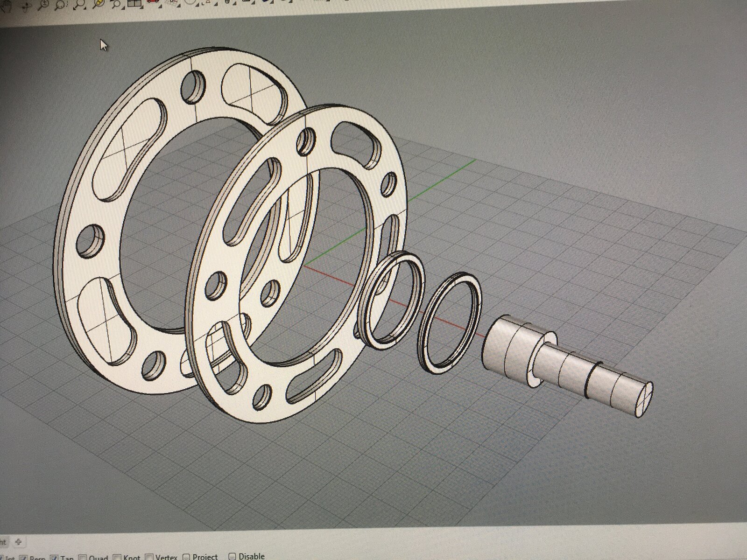Toggle the Project osnap option
This screenshot has width=747, height=560.
186,557
